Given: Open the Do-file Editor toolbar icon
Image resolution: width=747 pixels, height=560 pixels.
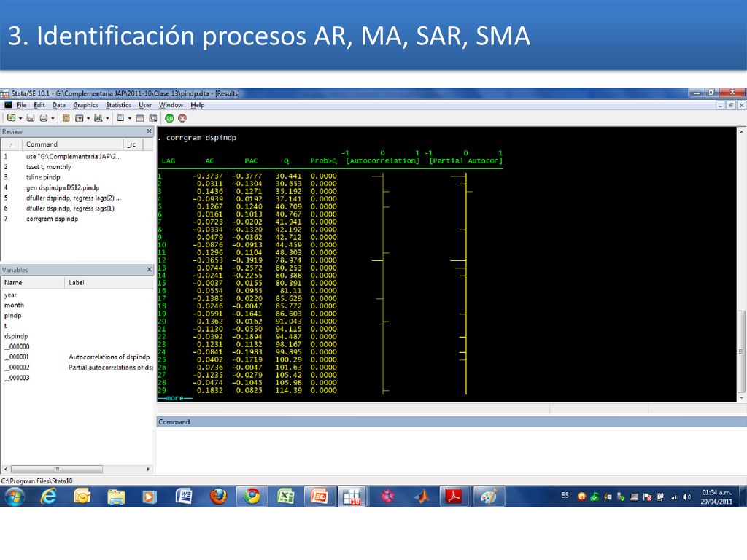Looking at the screenshot, I should click(x=120, y=118).
